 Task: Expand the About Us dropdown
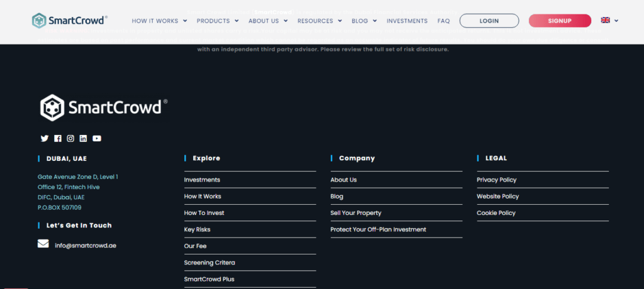[x=268, y=21]
